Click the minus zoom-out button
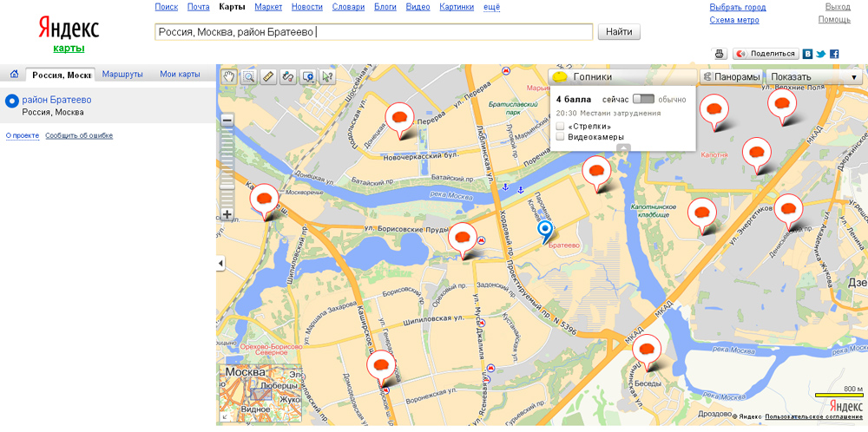This screenshot has height=432, width=868. 227,121
